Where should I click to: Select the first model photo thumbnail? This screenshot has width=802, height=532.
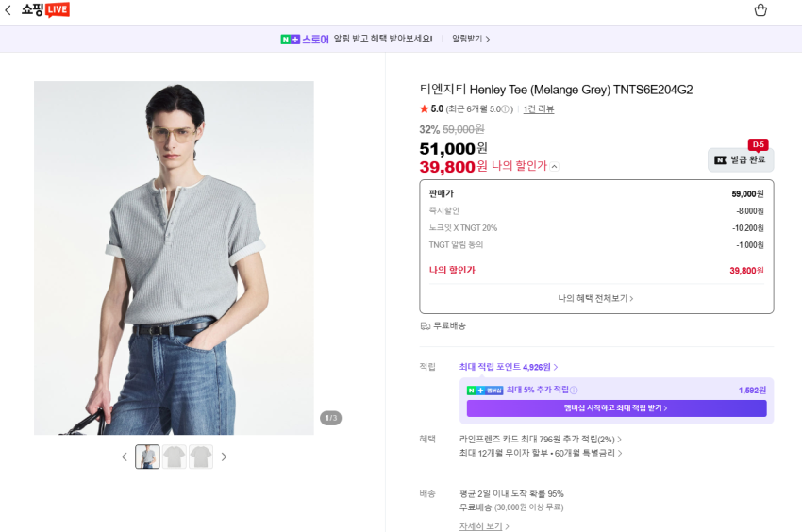147,457
